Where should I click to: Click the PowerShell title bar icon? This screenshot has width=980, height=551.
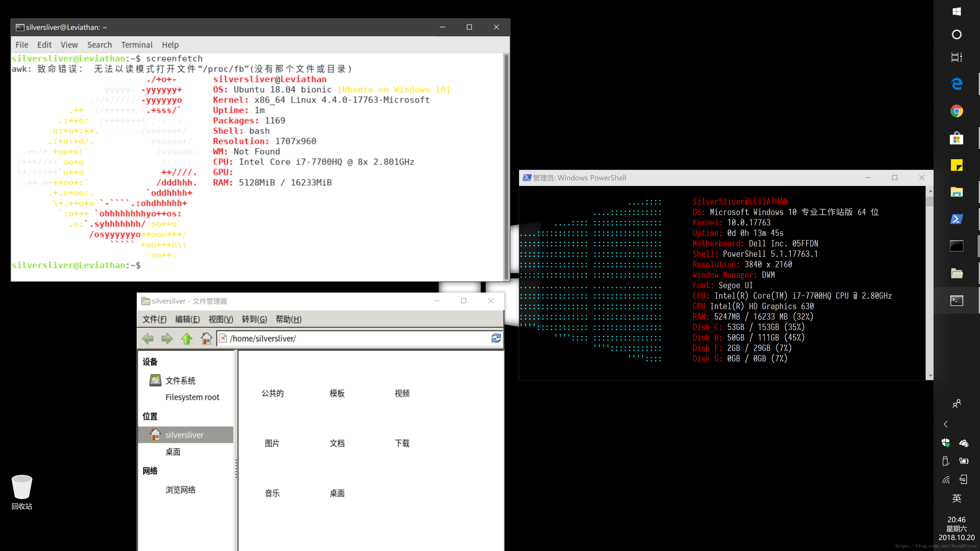coord(527,178)
